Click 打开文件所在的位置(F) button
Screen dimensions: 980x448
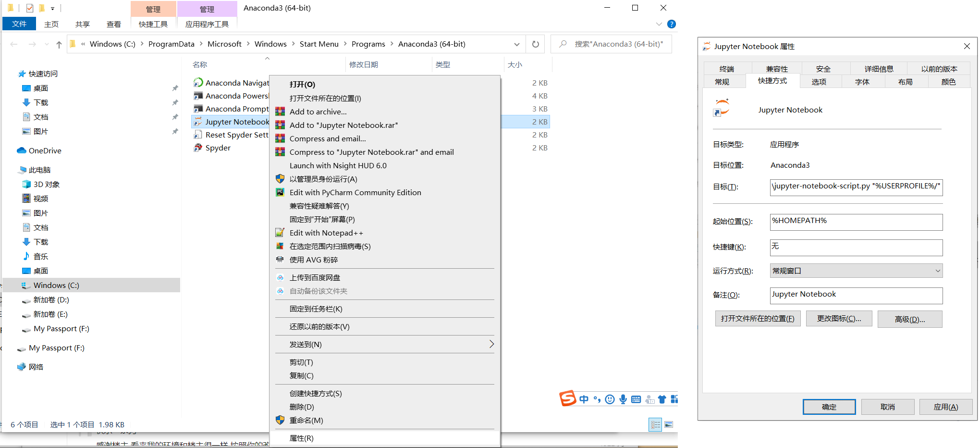pyautogui.click(x=758, y=319)
